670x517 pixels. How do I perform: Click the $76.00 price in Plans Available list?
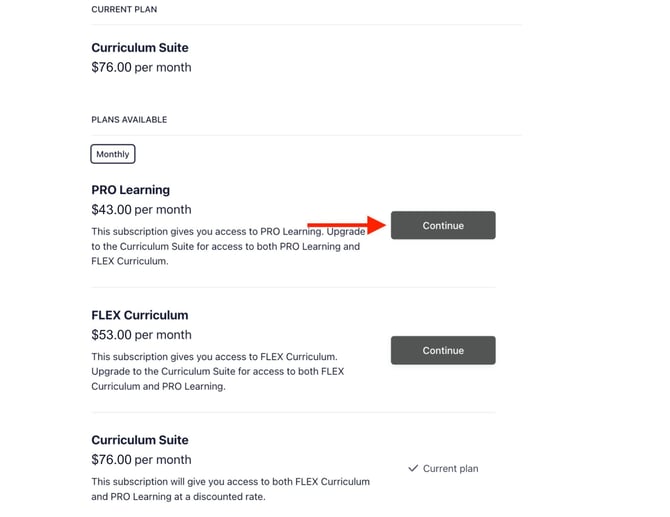tap(141, 460)
